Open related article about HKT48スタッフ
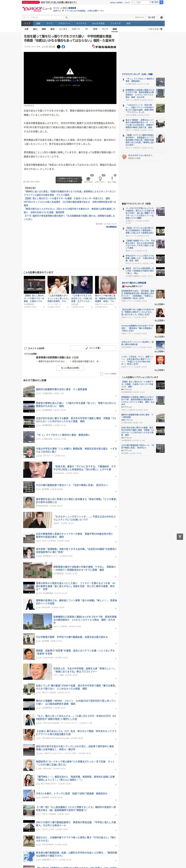The image size is (186, 868). (x=70, y=203)
